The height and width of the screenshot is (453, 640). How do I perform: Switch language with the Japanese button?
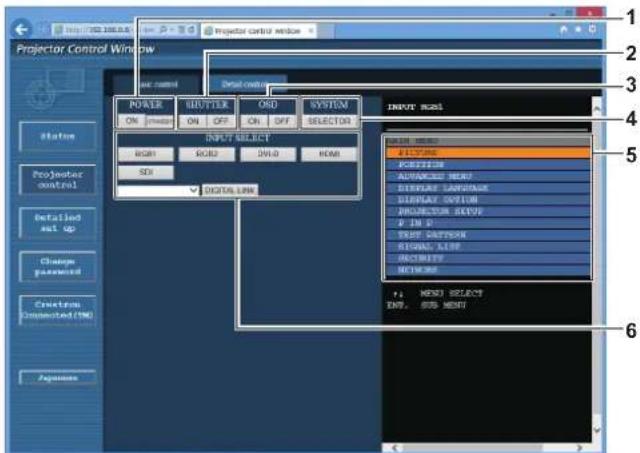[58, 378]
